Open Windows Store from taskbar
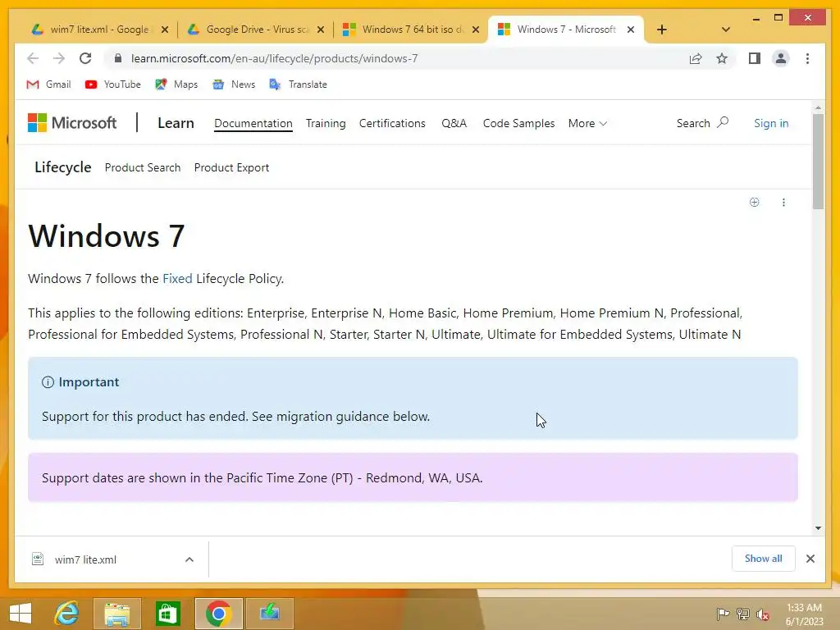Screen dimensions: 840x630 [167, 614]
